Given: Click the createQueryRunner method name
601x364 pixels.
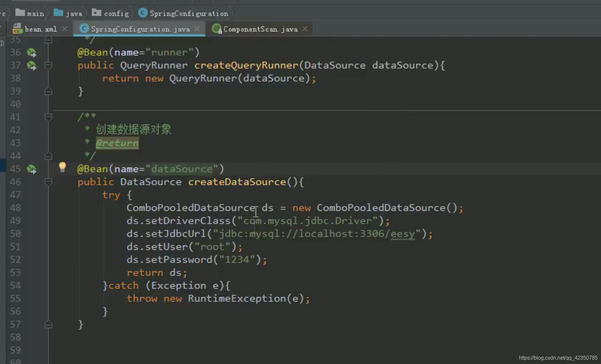Looking at the screenshot, I should 246,65.
